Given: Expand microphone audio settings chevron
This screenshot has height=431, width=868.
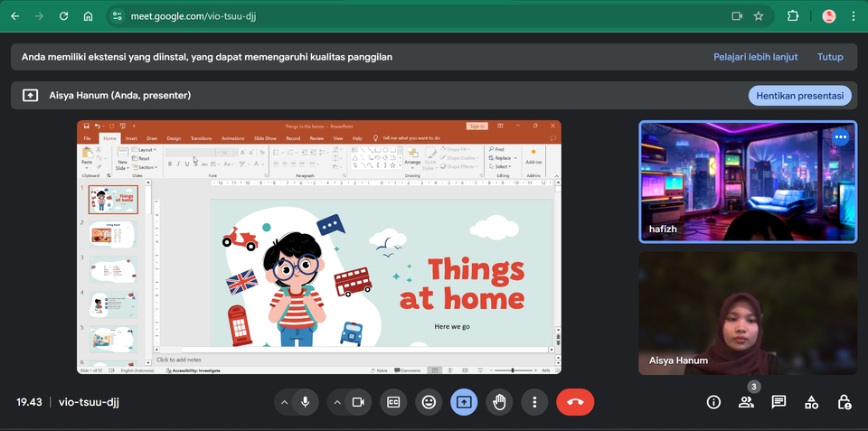Looking at the screenshot, I should pos(285,402).
